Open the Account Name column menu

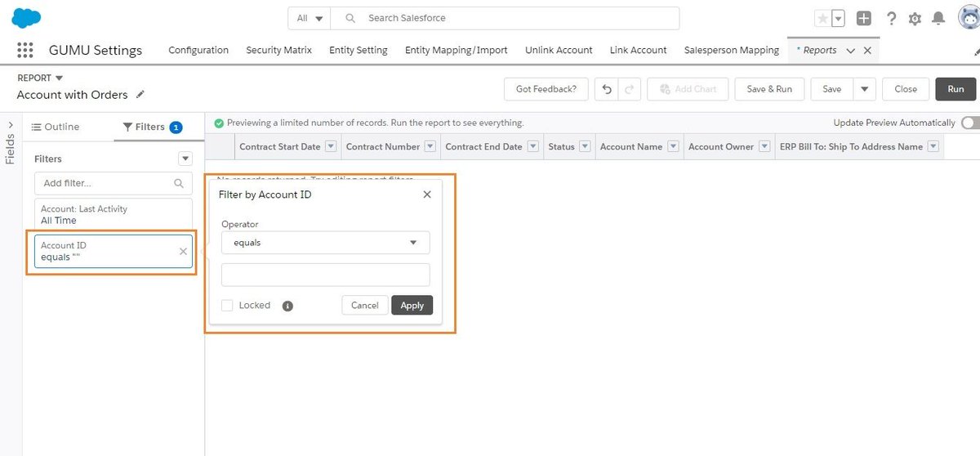pos(673,146)
